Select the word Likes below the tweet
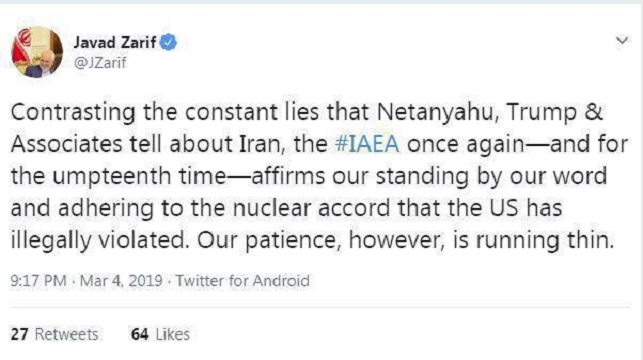 [173, 334]
